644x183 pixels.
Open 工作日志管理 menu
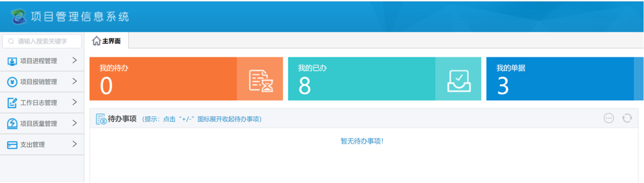point(42,103)
